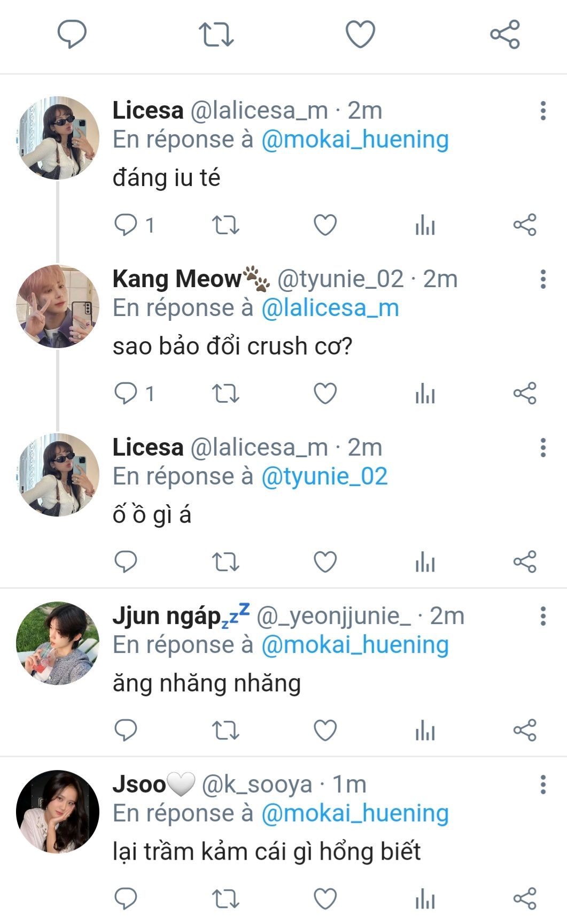View analytics for Licesa's "đáng iu té" reply
Image resolution: width=567 pixels, height=924 pixels.
pyautogui.click(x=425, y=225)
